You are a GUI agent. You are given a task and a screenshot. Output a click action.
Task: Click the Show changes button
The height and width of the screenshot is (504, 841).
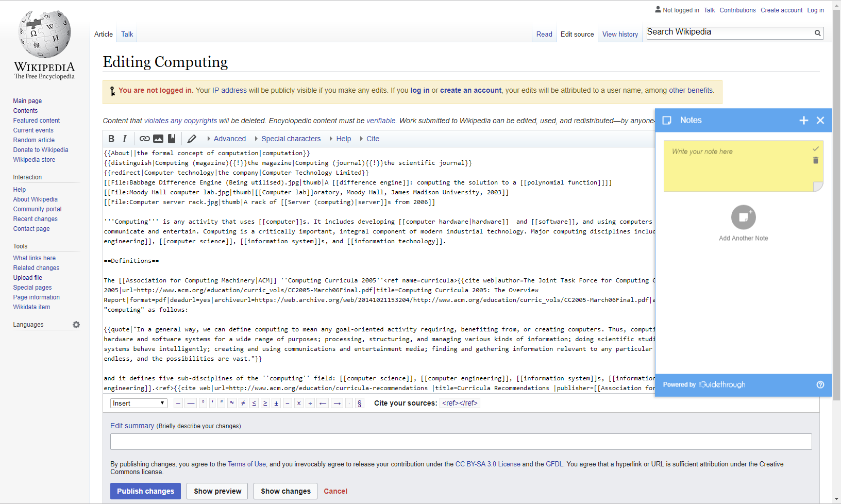tap(285, 491)
